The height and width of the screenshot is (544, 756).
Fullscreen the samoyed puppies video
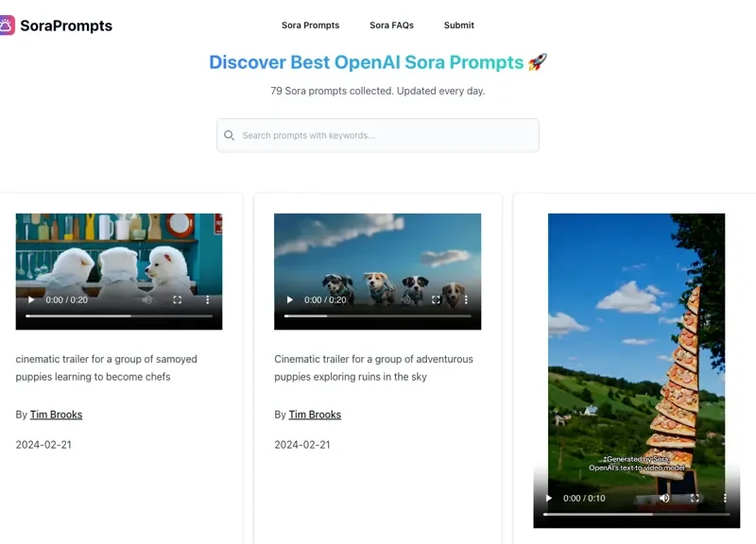[x=178, y=299]
